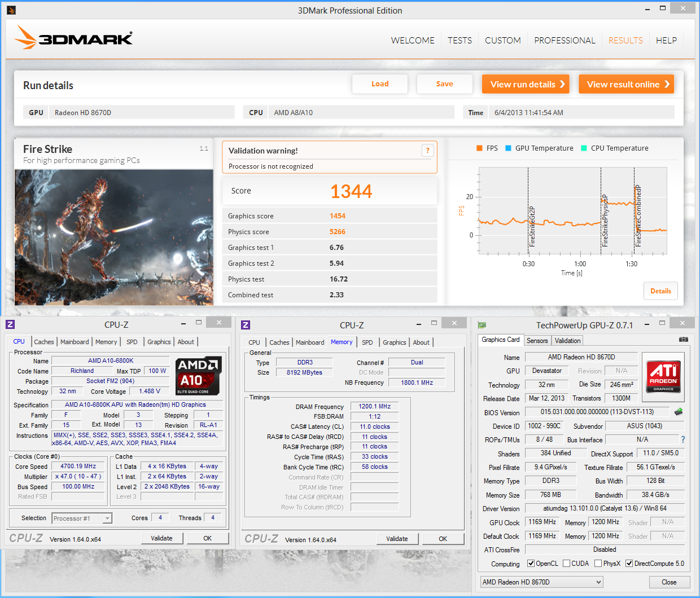Viewport: 700px width, 598px height.
Task: Toggle the PhysX checkbox
Action: pos(598,563)
